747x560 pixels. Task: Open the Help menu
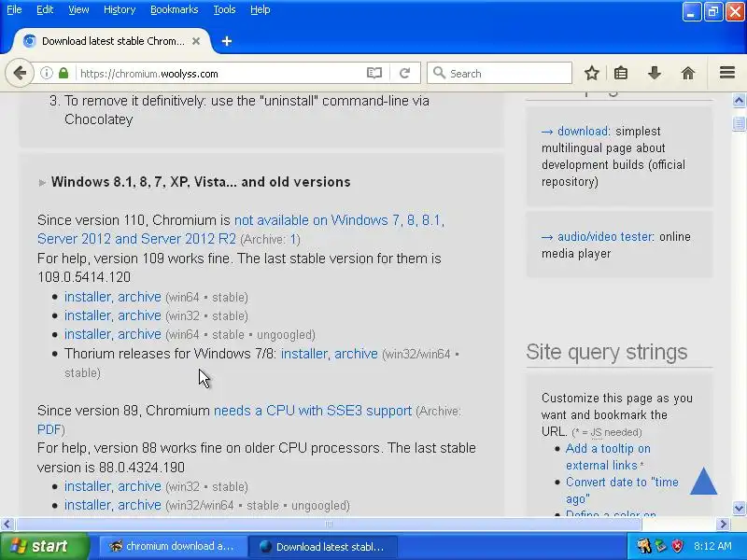261,9
